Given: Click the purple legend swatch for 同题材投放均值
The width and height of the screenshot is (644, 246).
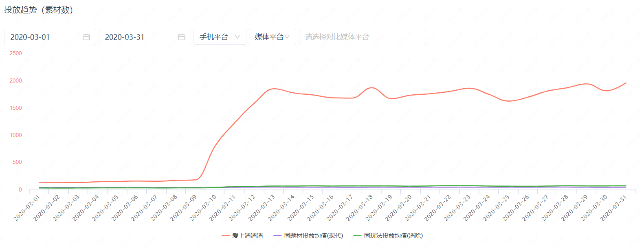Looking at the screenshot, I should (277, 236).
